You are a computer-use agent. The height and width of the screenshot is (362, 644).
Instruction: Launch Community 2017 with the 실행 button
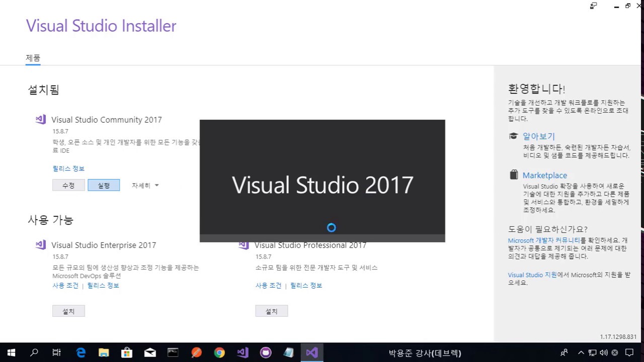click(x=104, y=186)
